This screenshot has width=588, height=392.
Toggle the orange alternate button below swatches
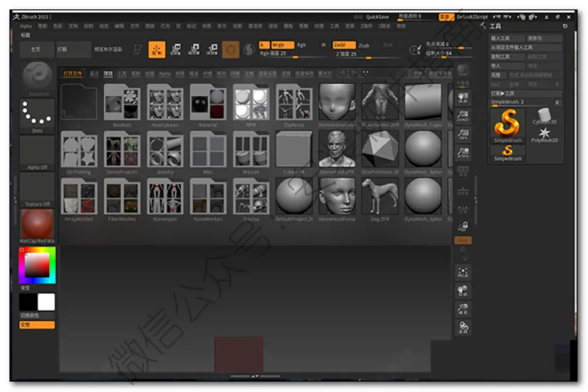[x=37, y=325]
